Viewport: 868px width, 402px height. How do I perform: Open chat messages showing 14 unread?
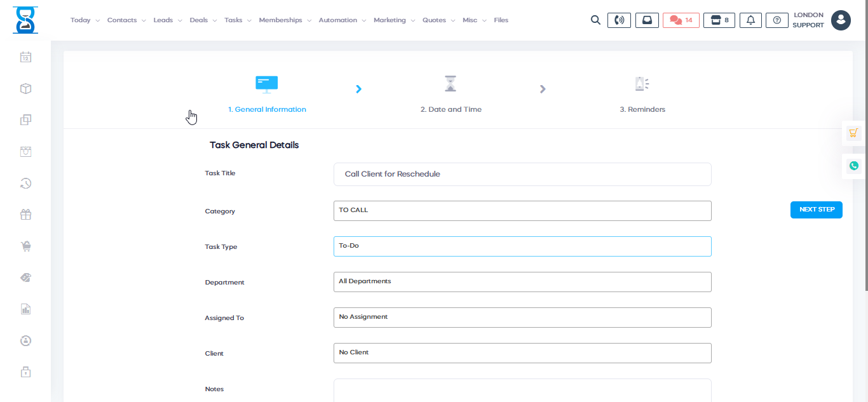[681, 20]
